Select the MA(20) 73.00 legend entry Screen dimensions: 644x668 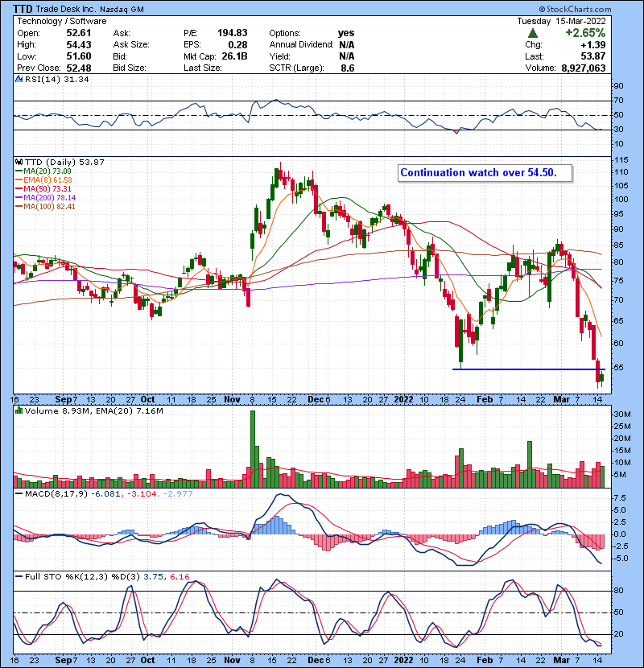pyautogui.click(x=43, y=171)
